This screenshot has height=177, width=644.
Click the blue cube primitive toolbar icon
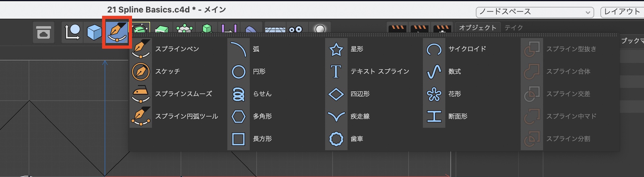click(94, 33)
